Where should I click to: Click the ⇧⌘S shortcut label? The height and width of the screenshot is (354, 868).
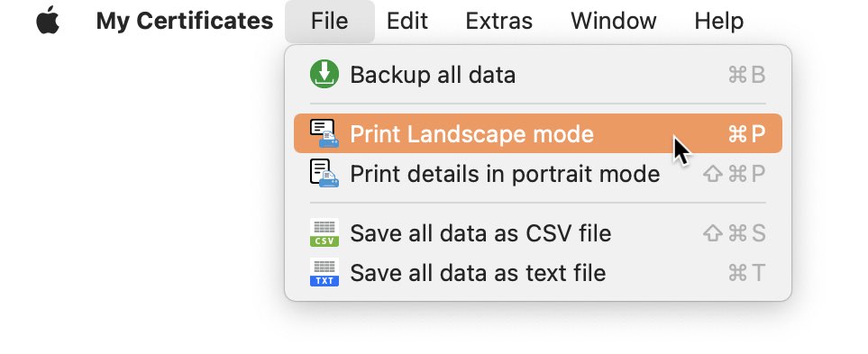point(735,233)
